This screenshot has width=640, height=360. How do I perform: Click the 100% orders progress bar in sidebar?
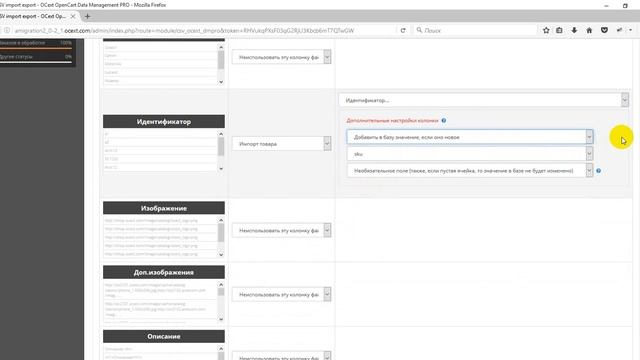coord(36,48)
